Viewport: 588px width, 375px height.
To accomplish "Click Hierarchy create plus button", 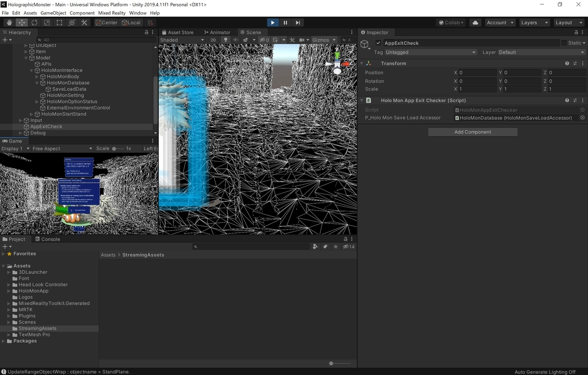I will 6,40.
